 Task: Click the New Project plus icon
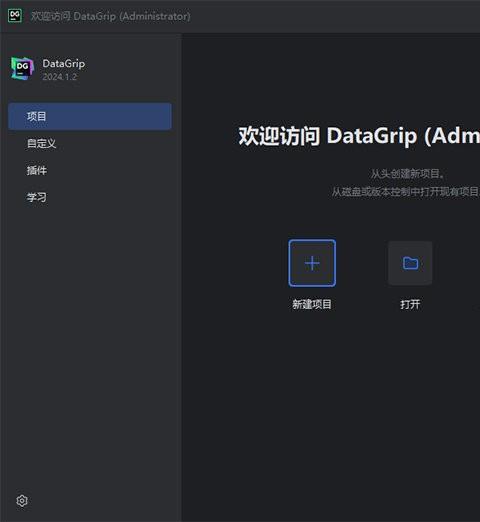coord(312,263)
